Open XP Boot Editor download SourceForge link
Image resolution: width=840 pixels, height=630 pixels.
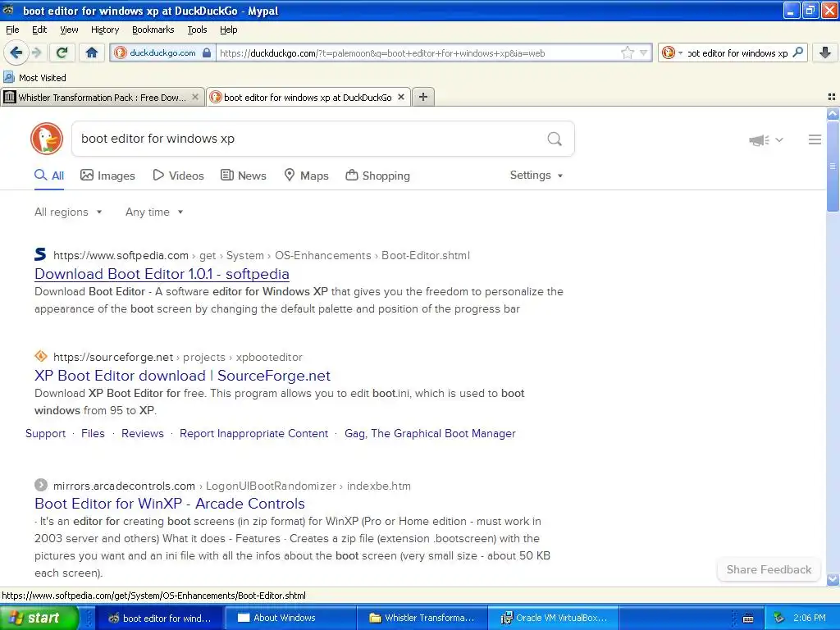click(183, 376)
